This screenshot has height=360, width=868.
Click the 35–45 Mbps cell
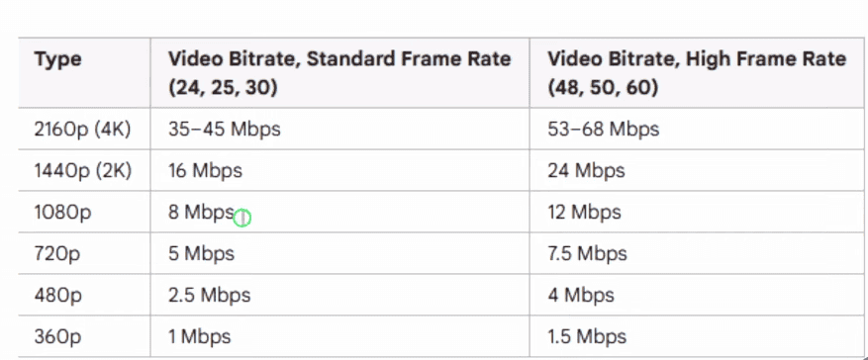click(x=225, y=129)
